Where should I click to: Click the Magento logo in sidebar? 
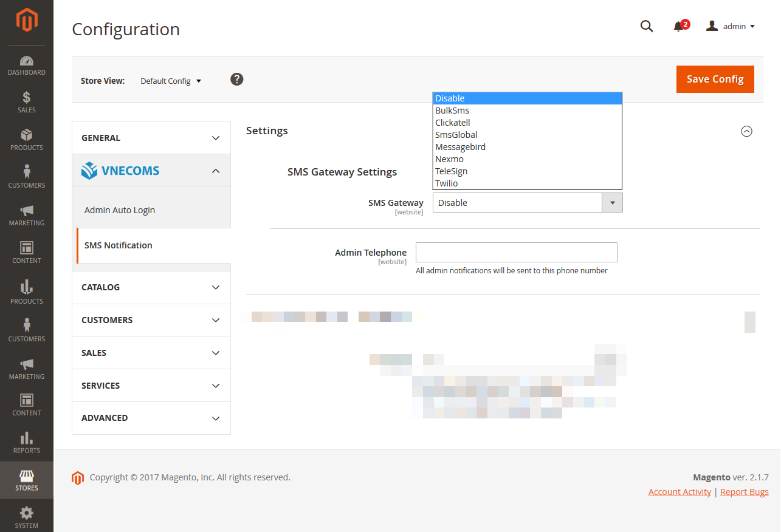pos(27,20)
